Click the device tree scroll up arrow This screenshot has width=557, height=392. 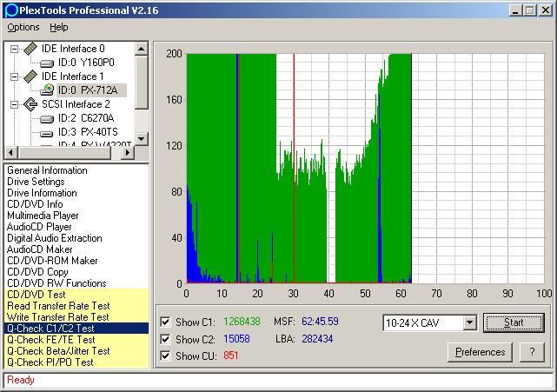[142, 49]
